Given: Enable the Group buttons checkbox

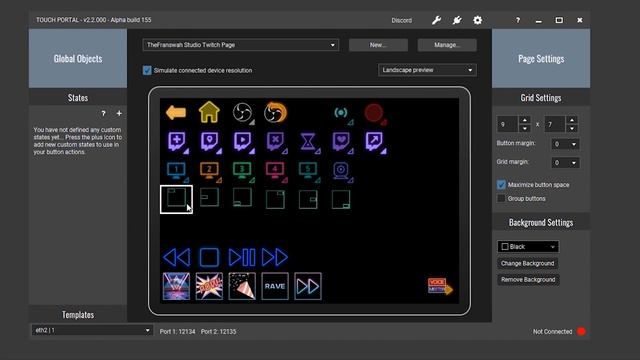Looking at the screenshot, I should click(501, 198).
